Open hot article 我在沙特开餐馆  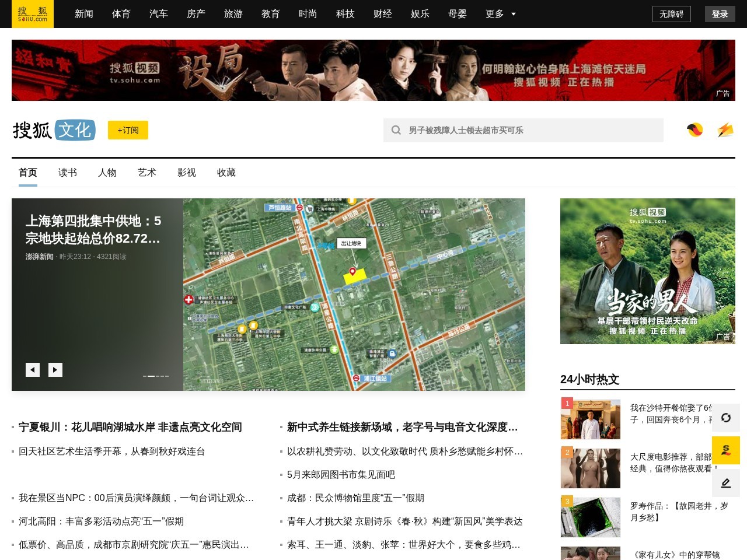point(671,414)
